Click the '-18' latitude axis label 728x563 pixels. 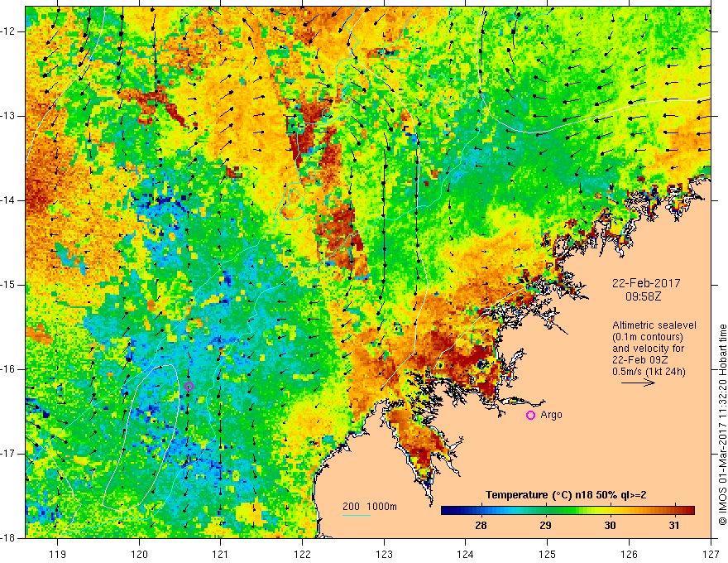[x=9, y=538]
